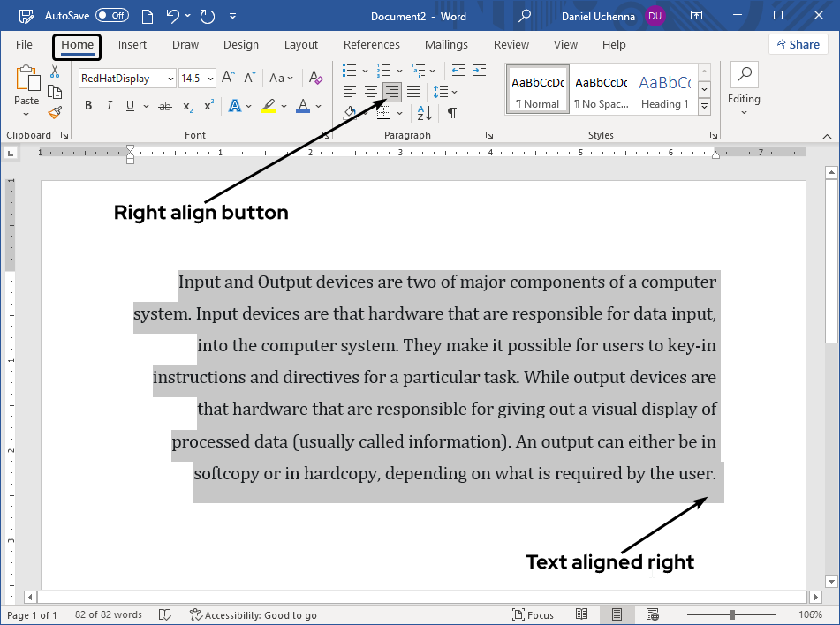Toggle bold formatting

click(88, 106)
